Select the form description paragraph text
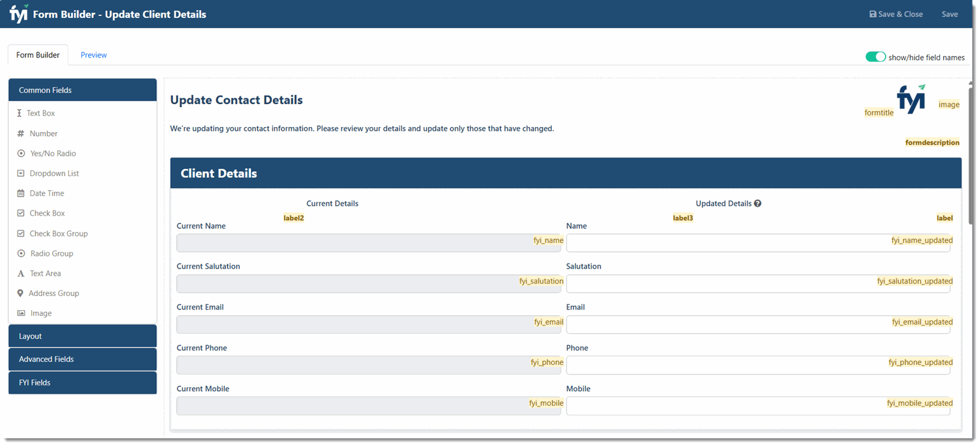 click(362, 128)
